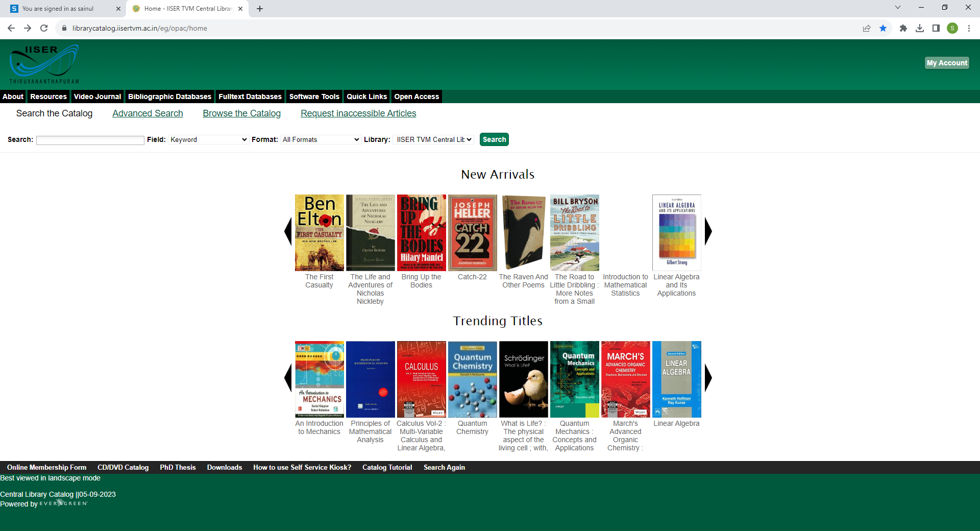This screenshot has height=531, width=980.
Task: Click the IISER TVM library logo
Action: 43,62
